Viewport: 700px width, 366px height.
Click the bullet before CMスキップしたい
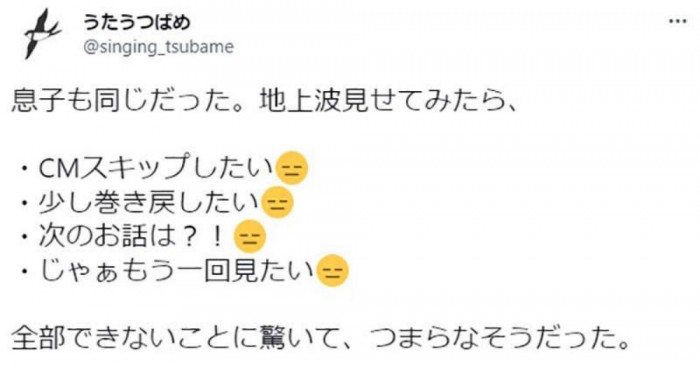click(x=25, y=169)
